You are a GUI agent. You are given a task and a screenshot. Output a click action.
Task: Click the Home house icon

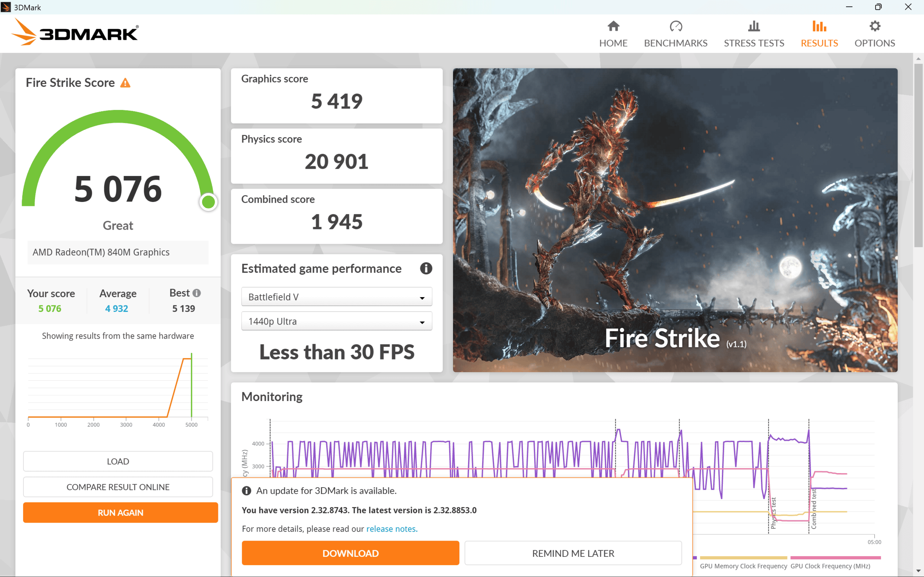point(613,26)
